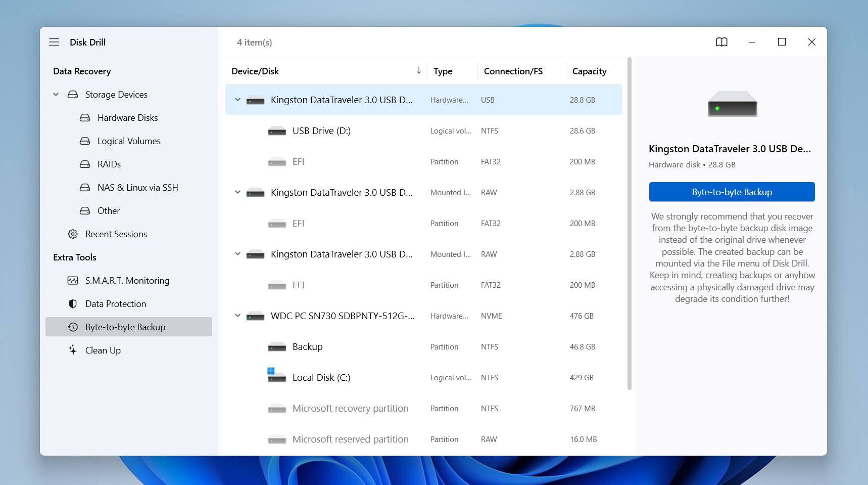The height and width of the screenshot is (485, 868).
Task: Select the Backup partition row
Action: pos(423,347)
